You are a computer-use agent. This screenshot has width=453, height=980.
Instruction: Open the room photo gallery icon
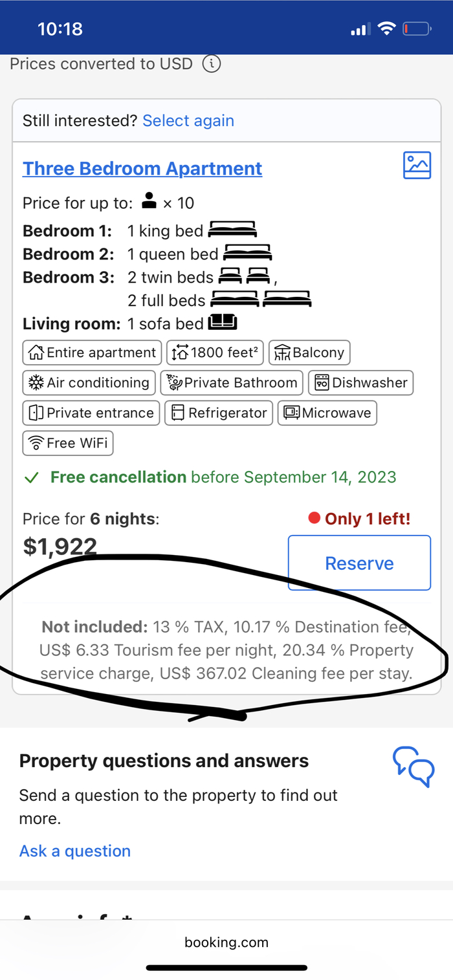click(x=417, y=166)
